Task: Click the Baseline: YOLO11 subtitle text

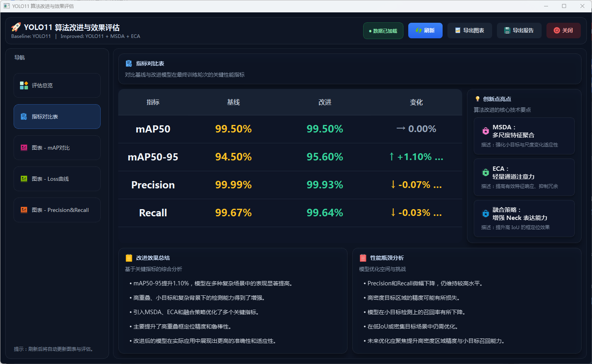Action: 31,36
